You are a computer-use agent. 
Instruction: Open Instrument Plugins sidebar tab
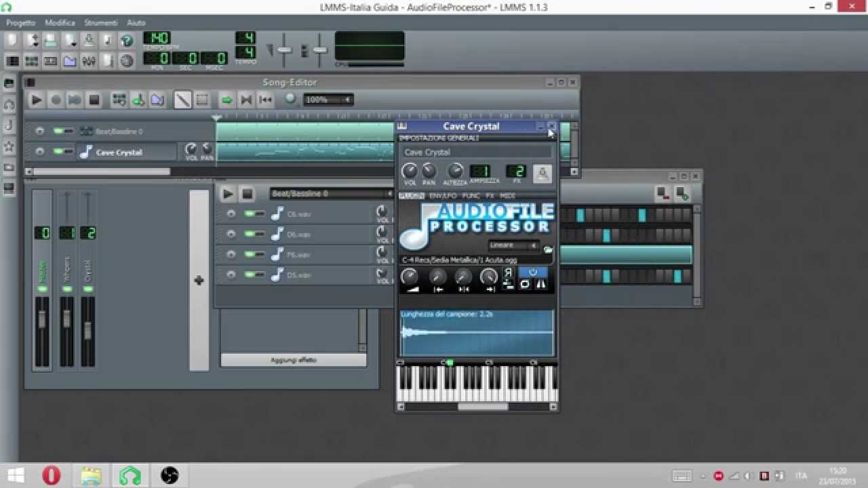point(9,84)
